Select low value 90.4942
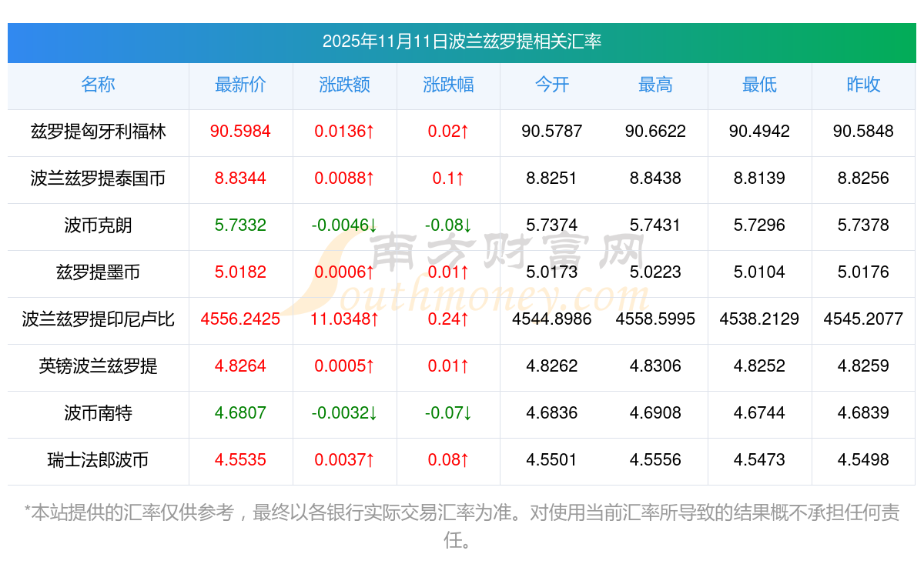Image resolution: width=924 pixels, height=564 pixels. tap(759, 132)
